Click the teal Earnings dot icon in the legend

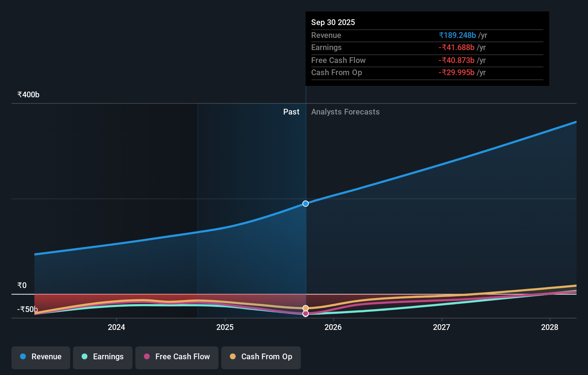(84, 356)
